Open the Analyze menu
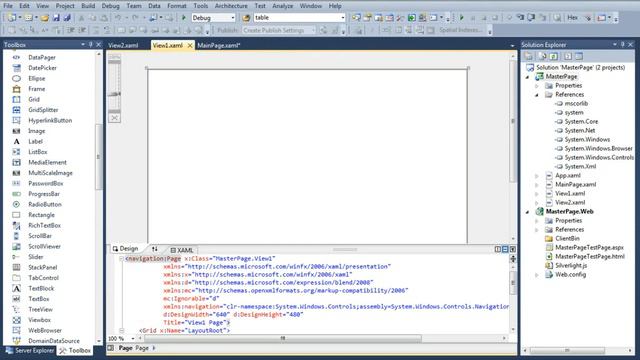 pyautogui.click(x=282, y=6)
